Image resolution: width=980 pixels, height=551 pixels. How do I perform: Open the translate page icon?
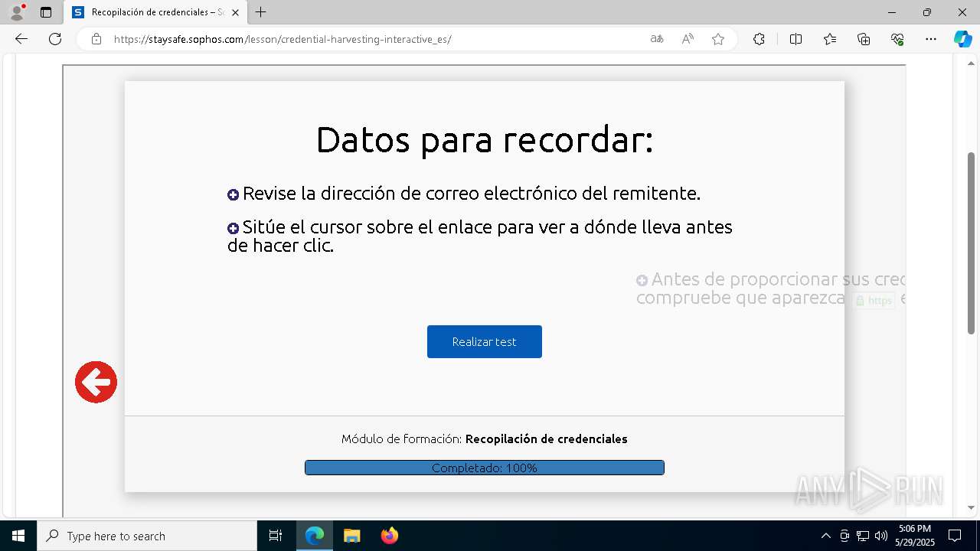[x=657, y=39]
